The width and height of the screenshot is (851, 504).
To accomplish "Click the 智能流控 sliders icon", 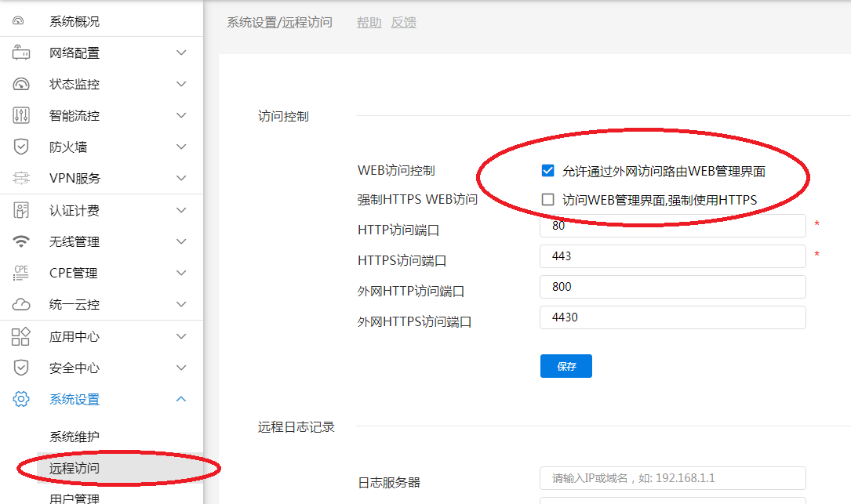I will click(x=21, y=116).
